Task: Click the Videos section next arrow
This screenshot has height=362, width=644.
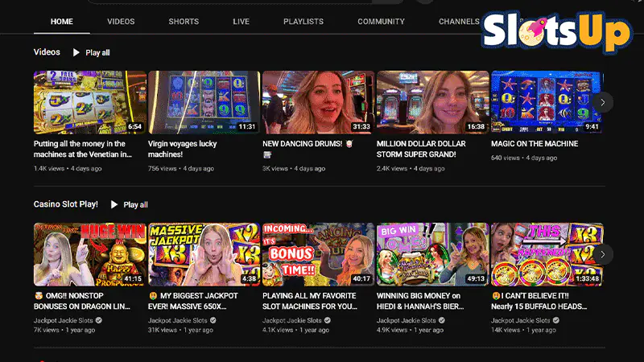Action: pyautogui.click(x=602, y=102)
